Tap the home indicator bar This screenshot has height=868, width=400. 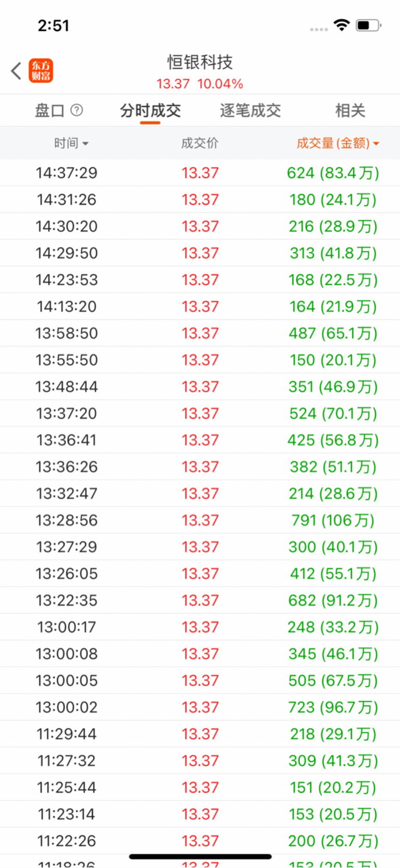pyautogui.click(x=200, y=857)
